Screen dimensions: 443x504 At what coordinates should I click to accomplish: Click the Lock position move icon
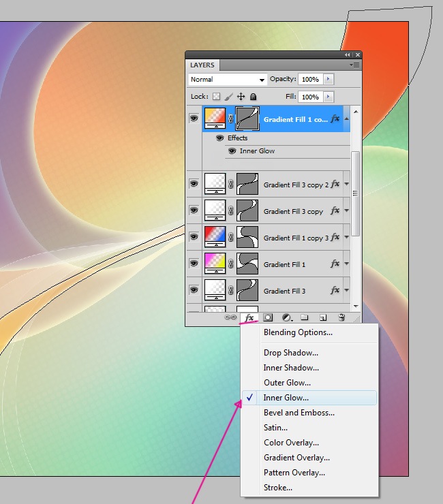click(241, 97)
